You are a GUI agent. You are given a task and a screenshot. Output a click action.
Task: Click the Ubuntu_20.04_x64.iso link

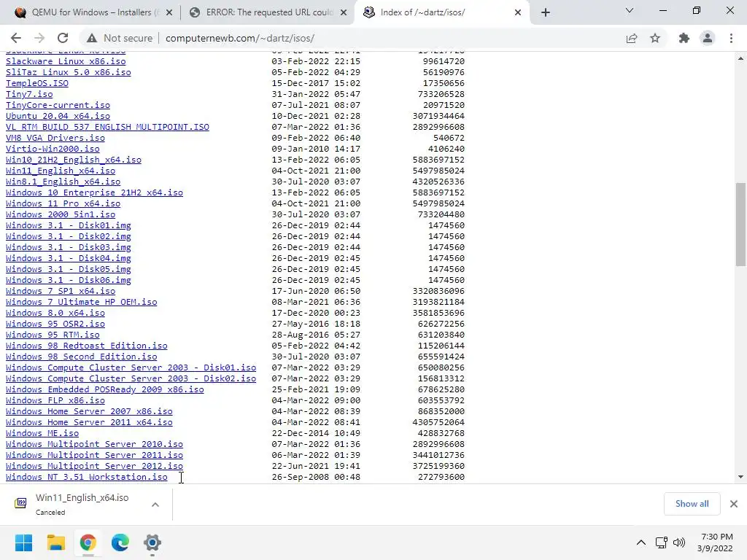tap(58, 116)
